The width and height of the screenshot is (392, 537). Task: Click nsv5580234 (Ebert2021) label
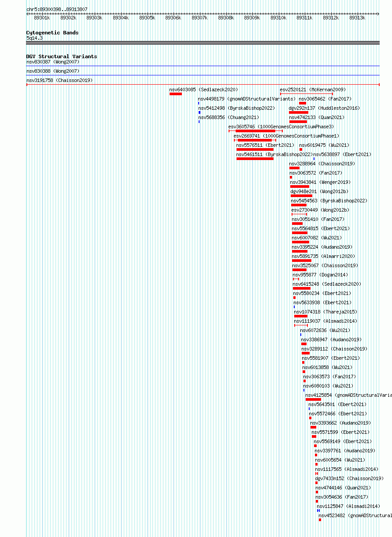pos(322,293)
